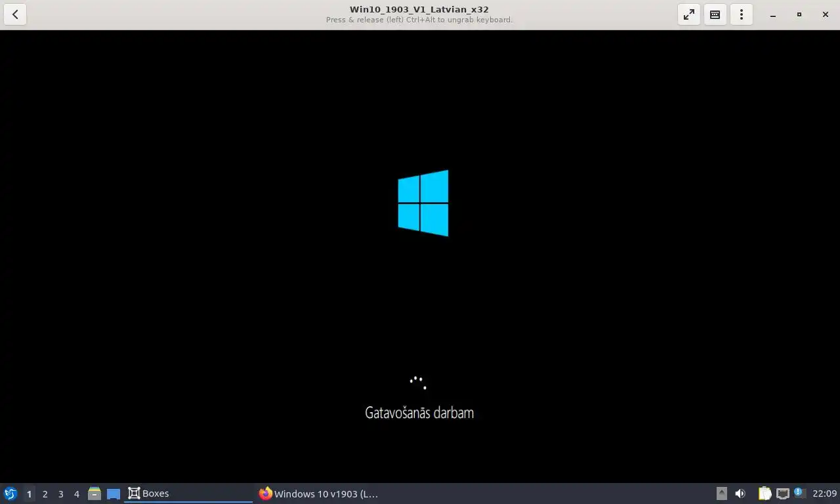
Task: Switch to workspace 3
Action: pos(60,493)
